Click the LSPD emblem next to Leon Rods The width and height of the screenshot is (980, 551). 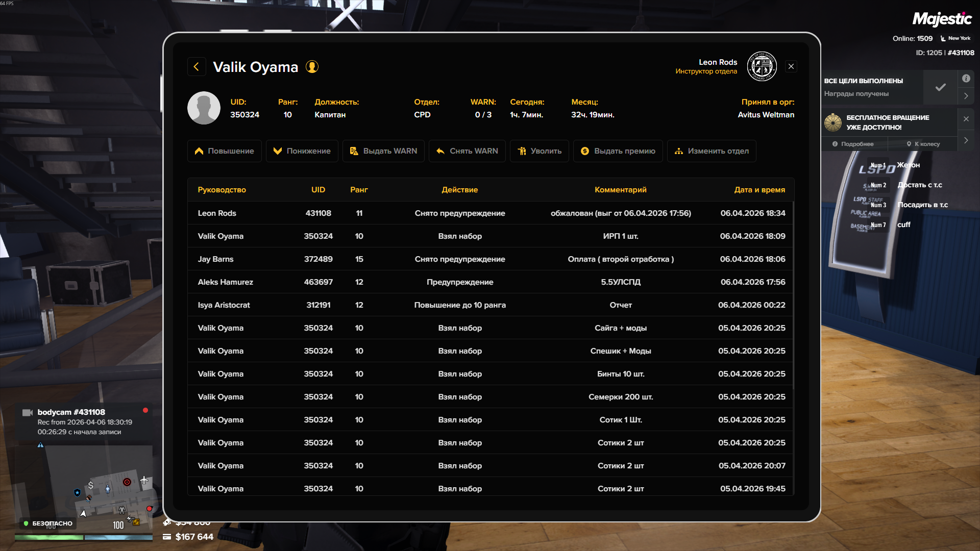[762, 67]
